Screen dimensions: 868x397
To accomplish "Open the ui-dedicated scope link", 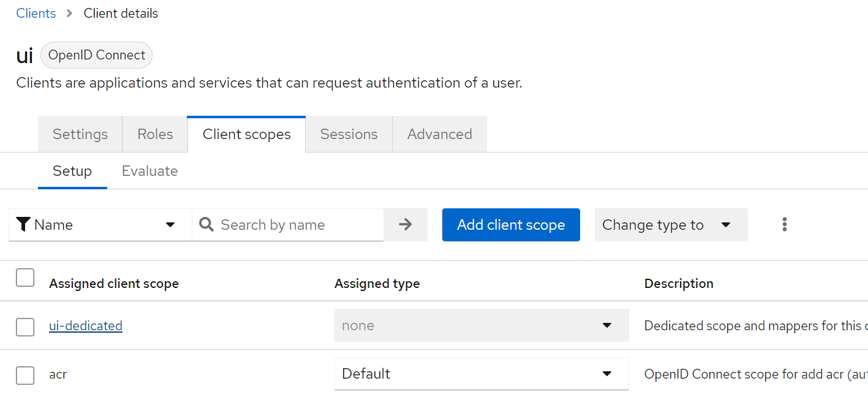I will coord(86,325).
